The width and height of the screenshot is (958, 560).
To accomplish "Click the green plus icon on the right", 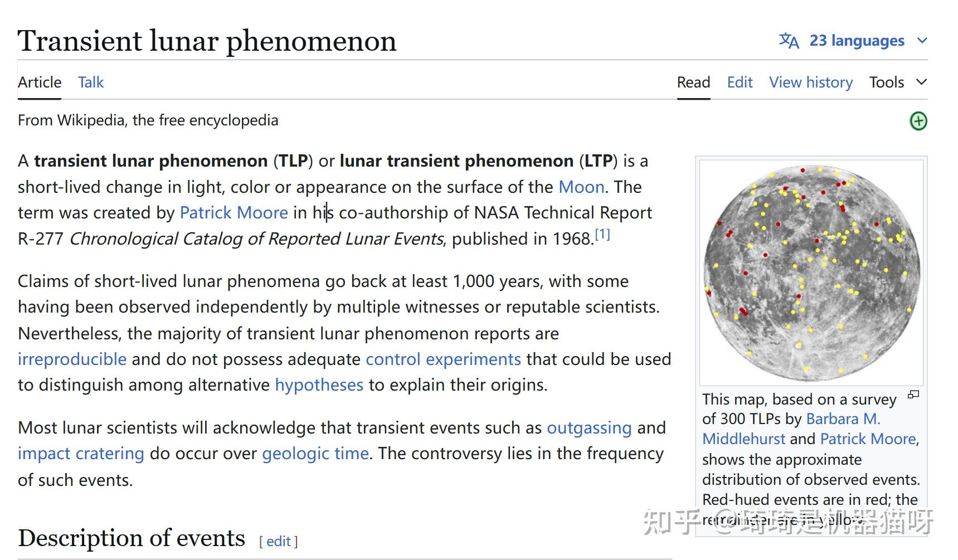I will 920,121.
